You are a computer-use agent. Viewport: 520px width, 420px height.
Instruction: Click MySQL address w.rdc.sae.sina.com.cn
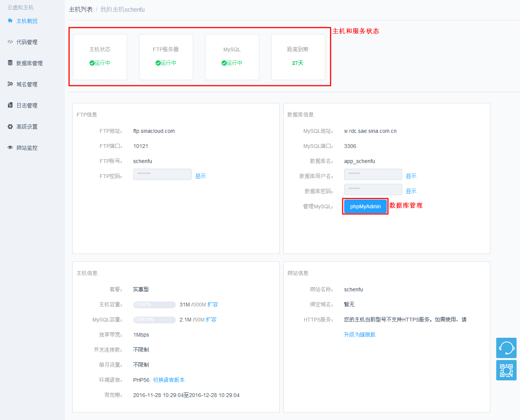tap(370, 131)
